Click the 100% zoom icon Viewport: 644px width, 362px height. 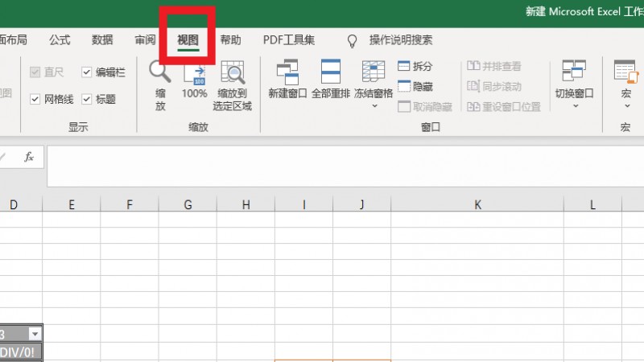(x=194, y=74)
